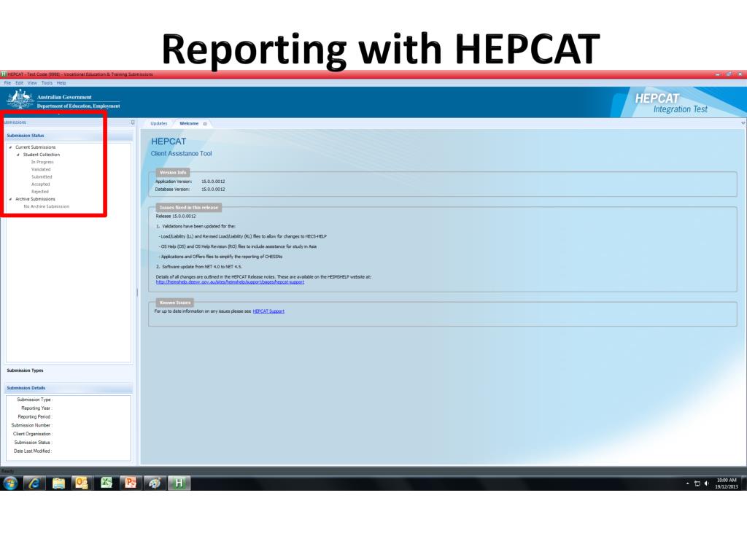Viewport: 747px width, 560px height.
Task: Click the Reporting Period field label
Action: point(35,417)
